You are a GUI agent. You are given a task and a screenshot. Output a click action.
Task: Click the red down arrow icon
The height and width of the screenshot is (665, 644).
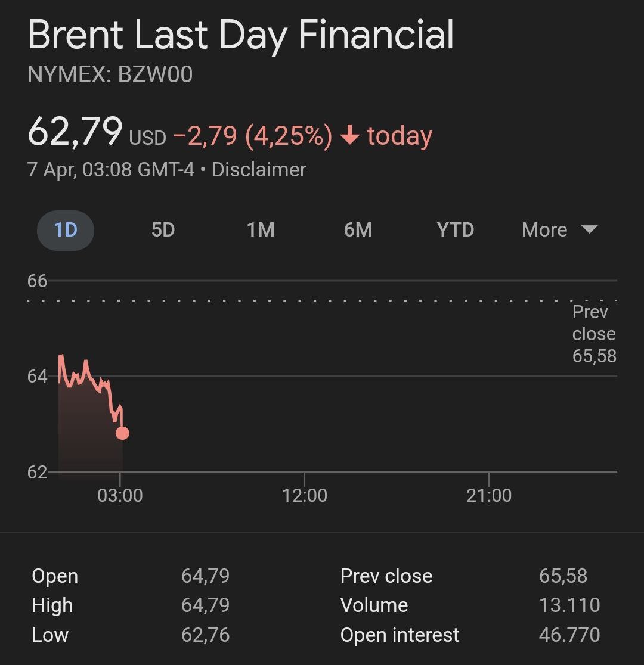tap(349, 136)
